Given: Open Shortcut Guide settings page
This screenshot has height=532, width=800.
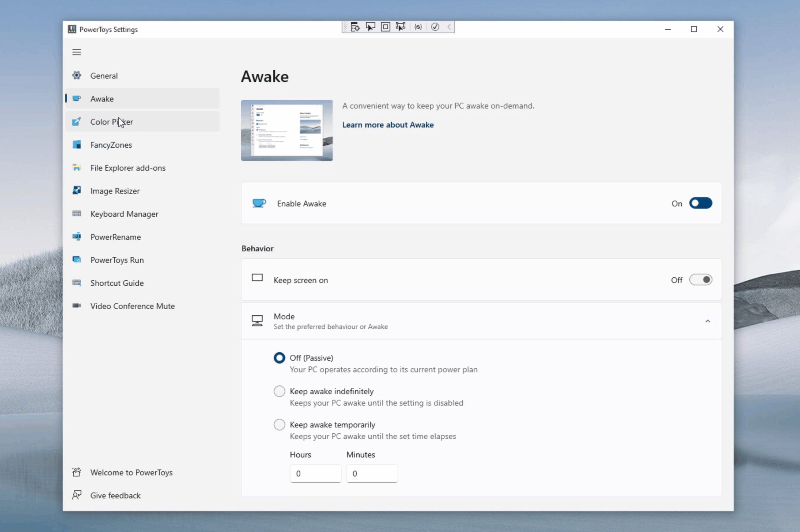Looking at the screenshot, I should click(x=117, y=283).
